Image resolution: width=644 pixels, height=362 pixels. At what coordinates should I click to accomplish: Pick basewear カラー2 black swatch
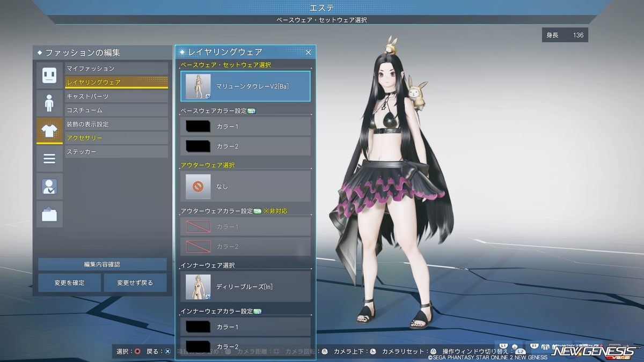click(197, 146)
